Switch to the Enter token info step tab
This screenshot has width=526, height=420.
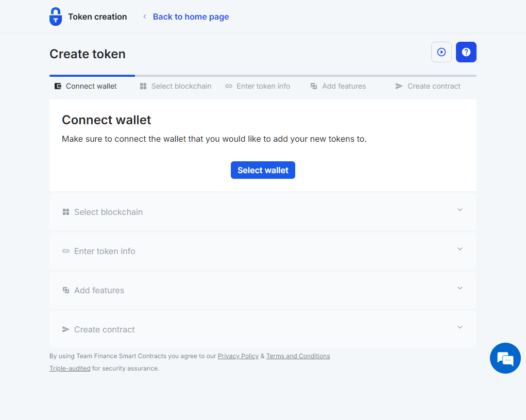tap(263, 86)
